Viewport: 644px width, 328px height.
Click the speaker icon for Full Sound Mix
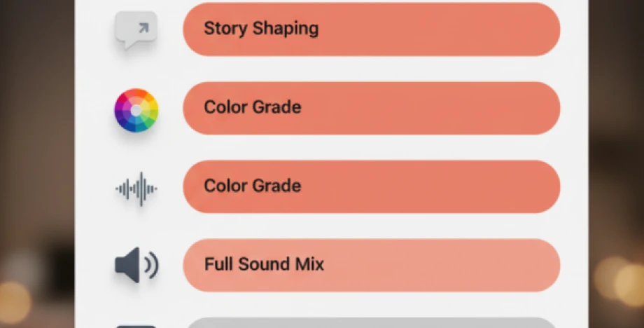(136, 266)
